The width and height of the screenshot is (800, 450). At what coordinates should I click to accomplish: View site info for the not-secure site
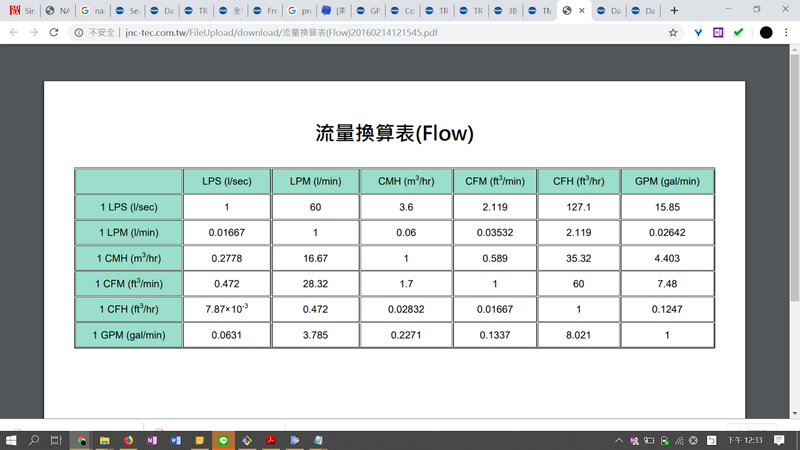[79, 33]
